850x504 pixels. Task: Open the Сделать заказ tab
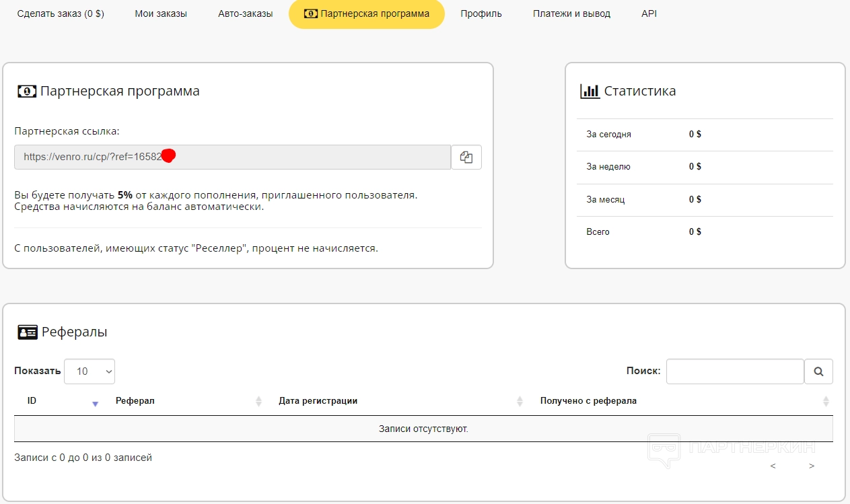click(61, 13)
